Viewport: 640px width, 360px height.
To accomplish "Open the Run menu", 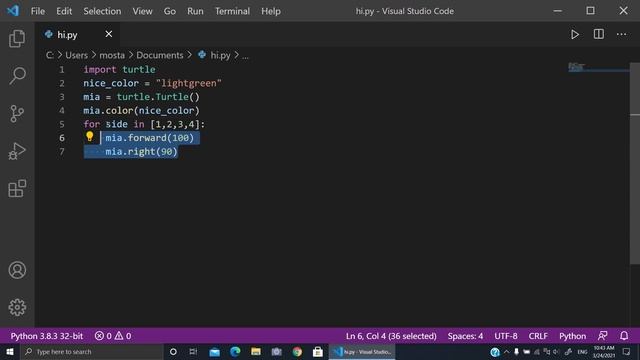I will point(195,11).
